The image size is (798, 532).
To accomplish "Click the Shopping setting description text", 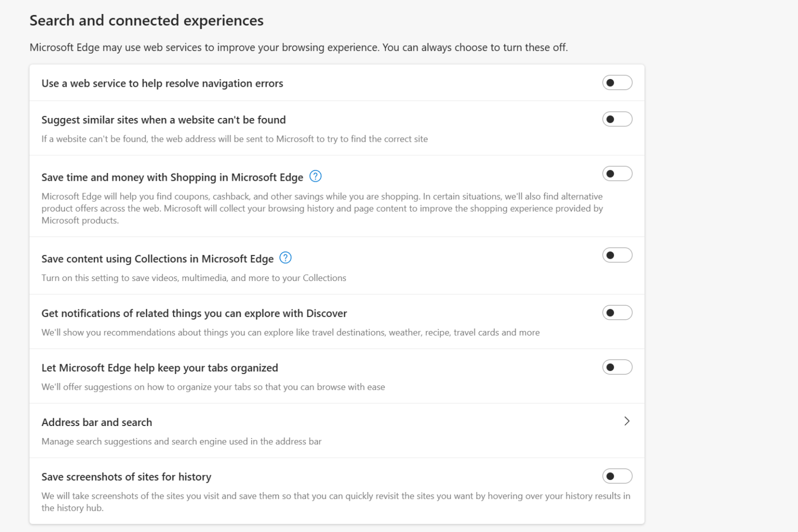I will (322, 208).
